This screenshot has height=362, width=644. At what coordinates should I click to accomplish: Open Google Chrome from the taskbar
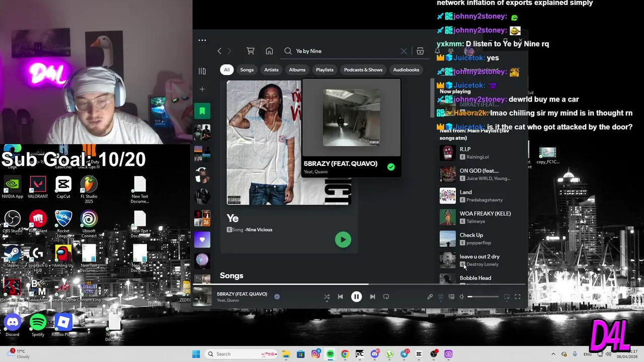(x=345, y=354)
